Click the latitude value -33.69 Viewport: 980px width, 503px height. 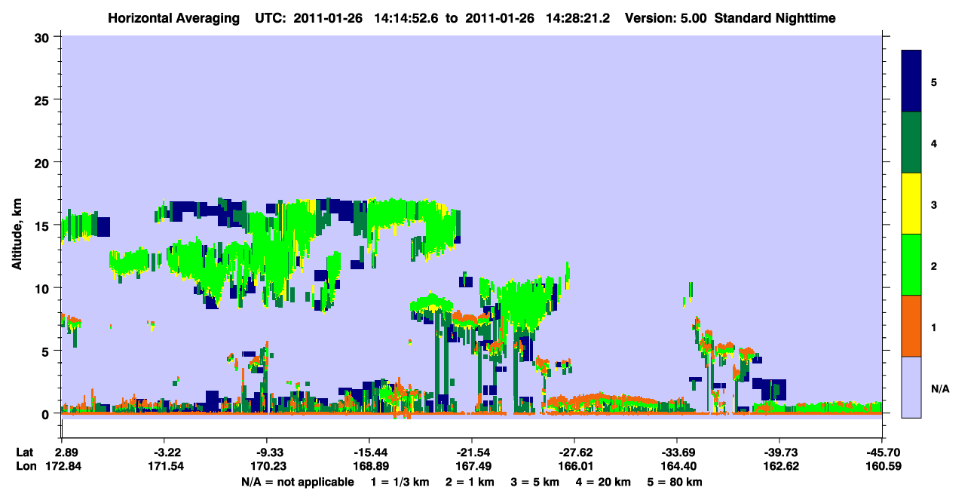click(677, 452)
